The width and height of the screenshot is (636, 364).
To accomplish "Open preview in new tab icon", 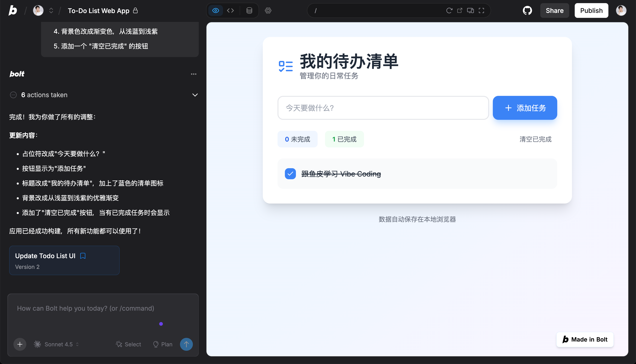I will (x=460, y=10).
